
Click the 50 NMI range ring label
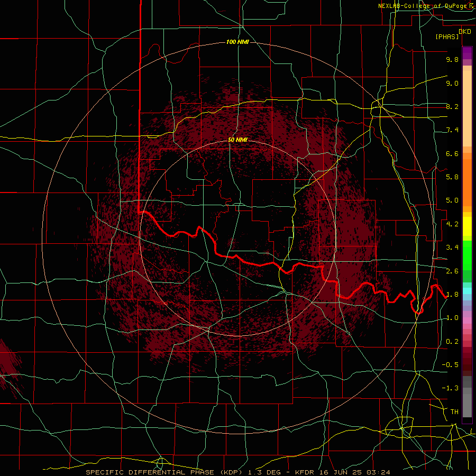click(237, 140)
